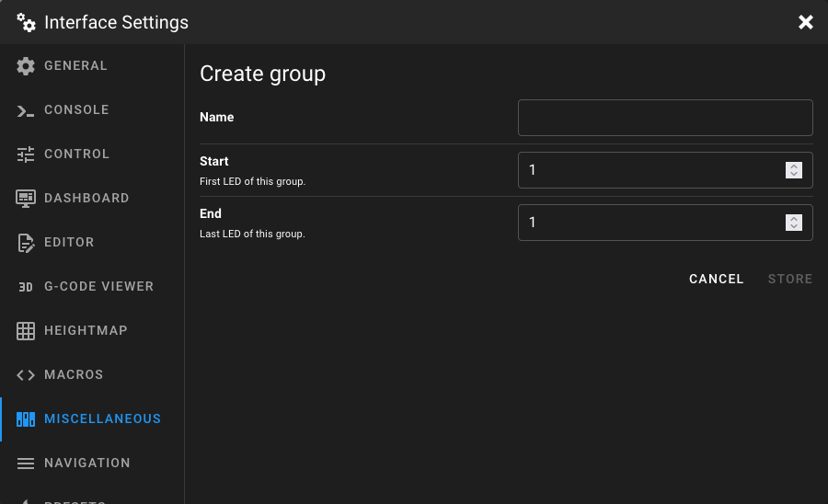
Task: Click the 'Start' field label
Action: point(213,162)
